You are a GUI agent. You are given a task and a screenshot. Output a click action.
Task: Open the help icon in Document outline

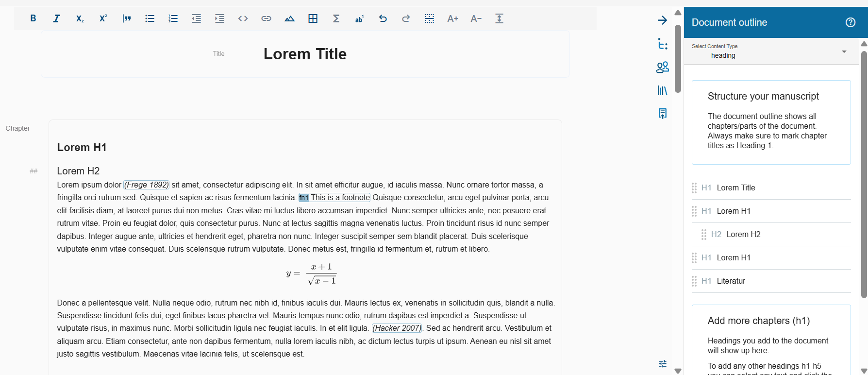850,22
